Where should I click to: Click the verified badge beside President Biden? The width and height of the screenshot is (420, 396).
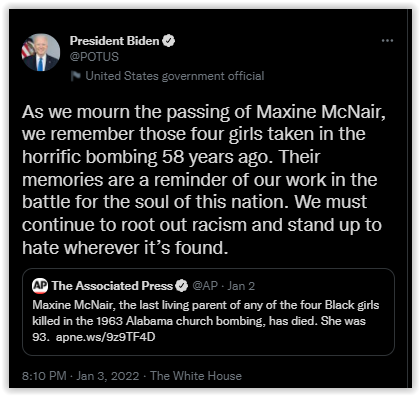pos(168,41)
